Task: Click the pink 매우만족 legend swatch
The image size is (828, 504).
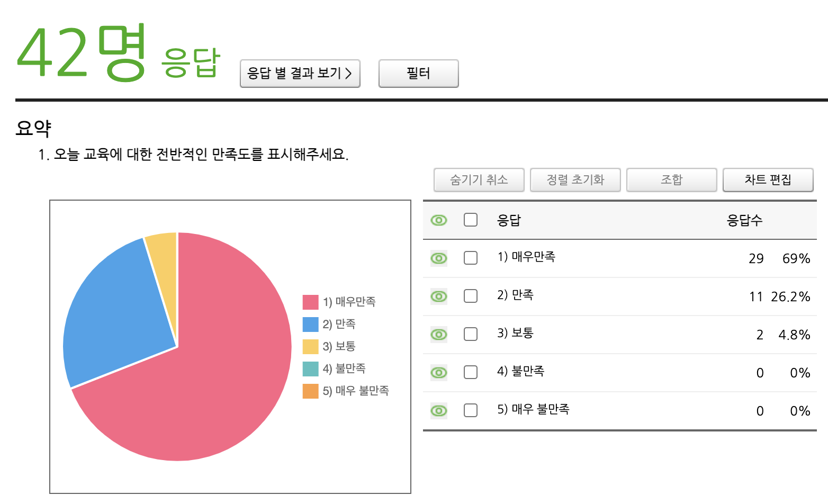Action: tap(310, 302)
